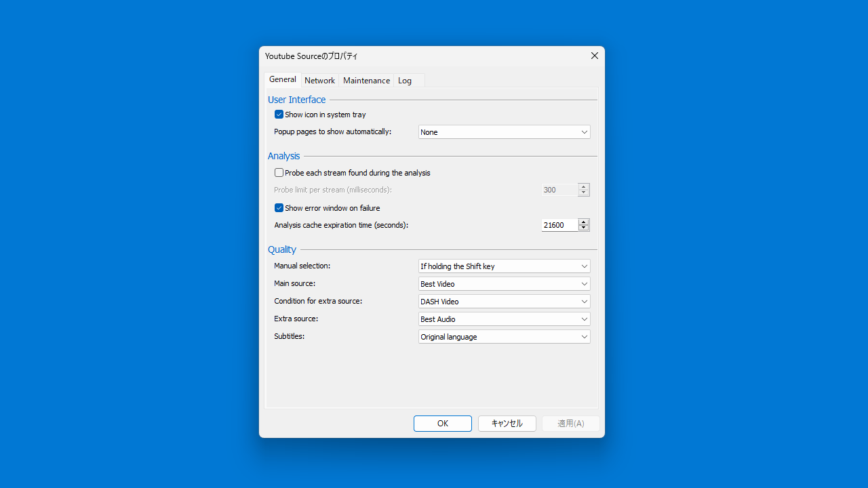Open the Extra source dropdown
Image resolution: width=868 pixels, height=488 pixels.
(x=504, y=319)
